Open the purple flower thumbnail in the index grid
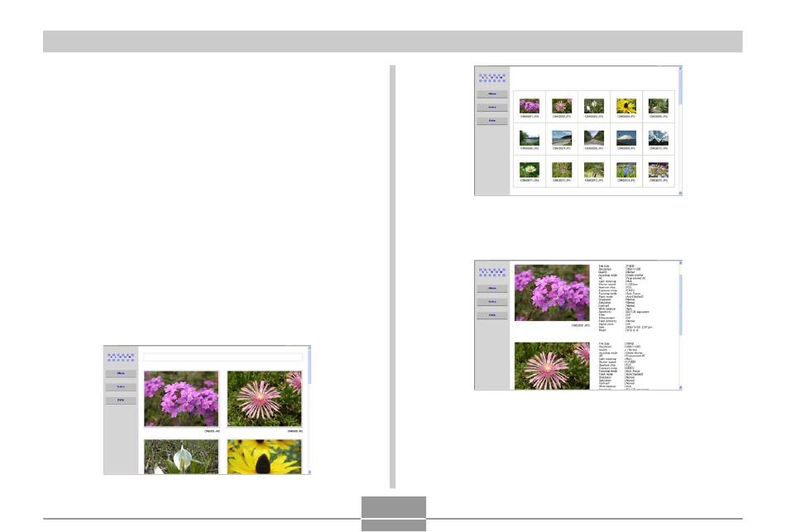 click(529, 106)
